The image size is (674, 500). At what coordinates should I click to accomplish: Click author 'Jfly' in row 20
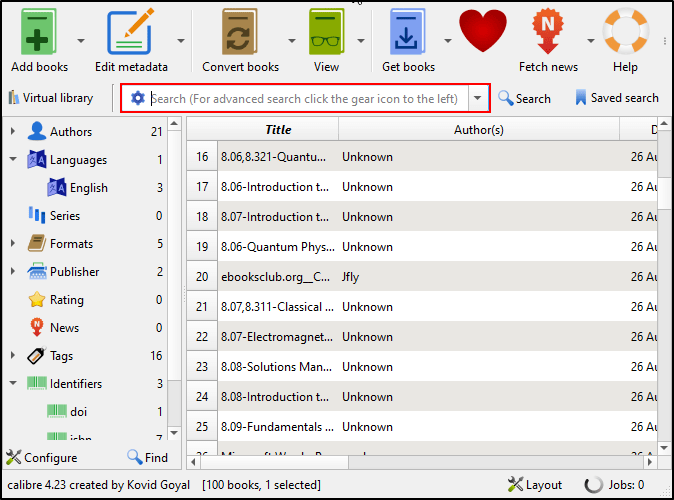[x=350, y=277]
